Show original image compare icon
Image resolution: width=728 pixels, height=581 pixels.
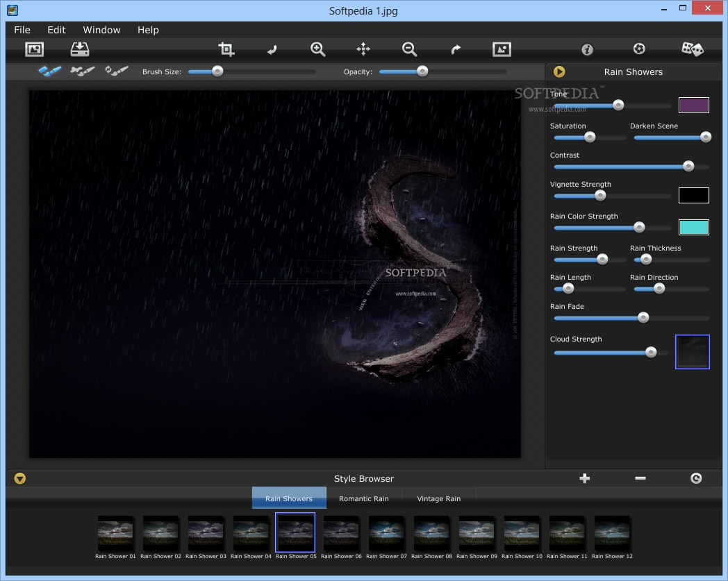click(x=502, y=49)
